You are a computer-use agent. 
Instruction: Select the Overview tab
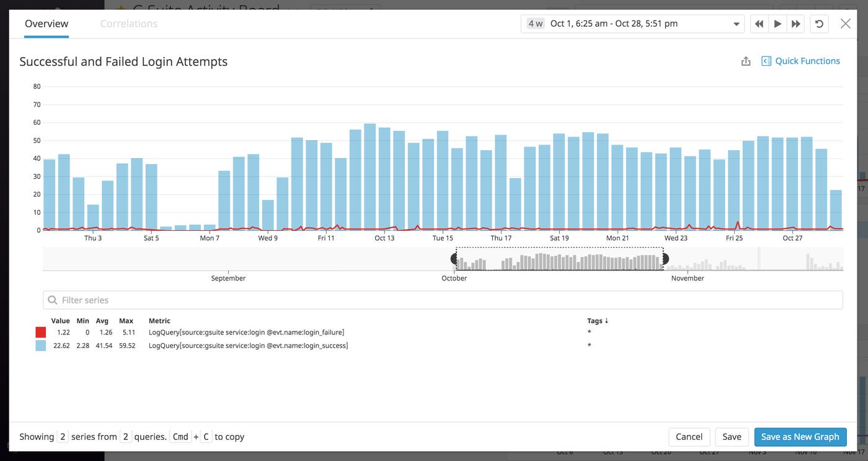point(46,24)
